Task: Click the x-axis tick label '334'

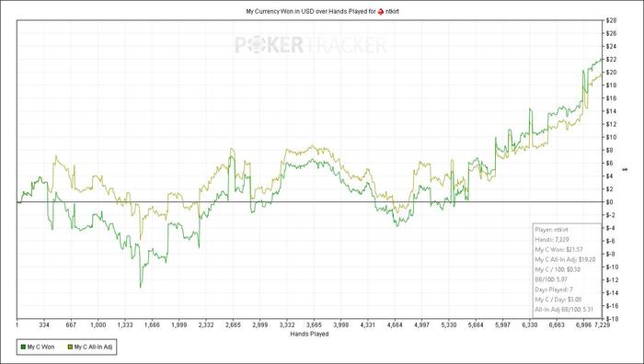Action: click(44, 325)
